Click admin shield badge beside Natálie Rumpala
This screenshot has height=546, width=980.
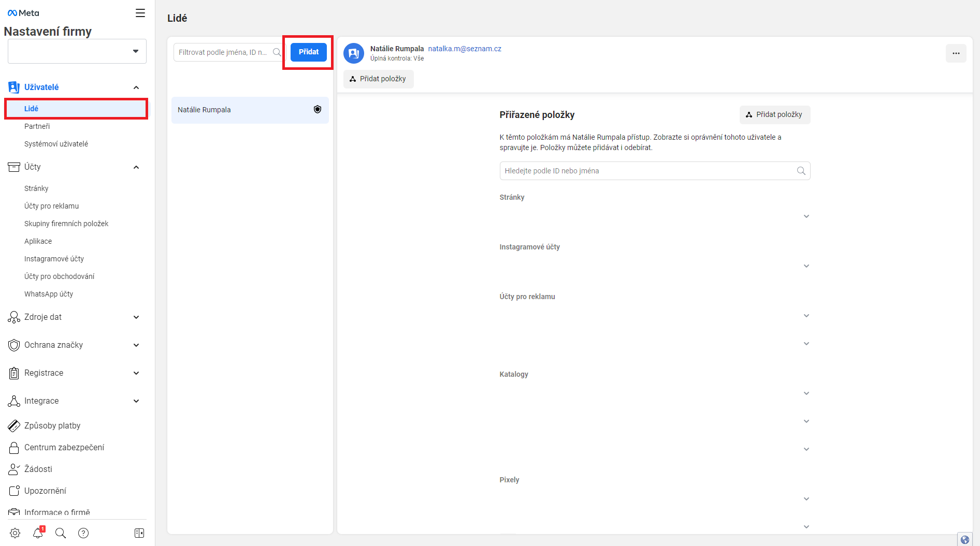318,109
